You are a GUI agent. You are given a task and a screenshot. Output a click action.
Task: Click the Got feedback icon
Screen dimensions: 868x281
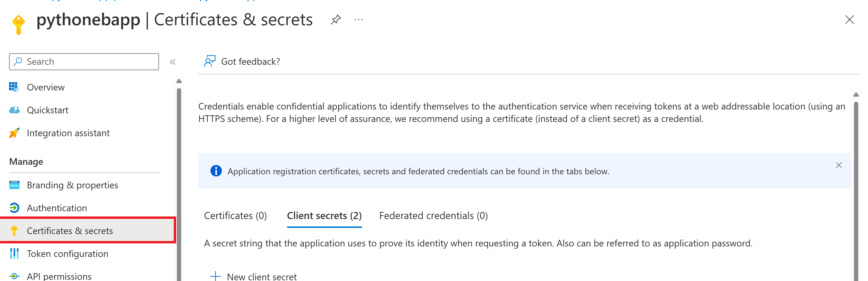(210, 61)
